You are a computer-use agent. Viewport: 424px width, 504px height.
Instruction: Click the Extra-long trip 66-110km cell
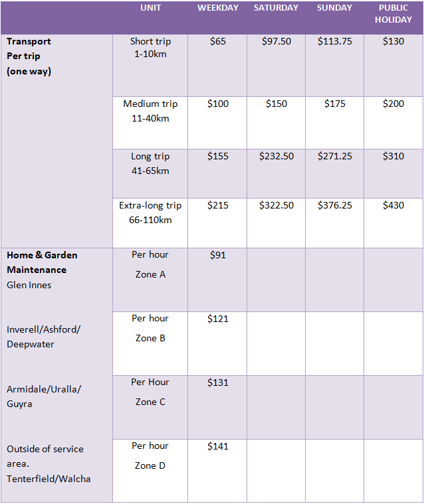(x=150, y=212)
